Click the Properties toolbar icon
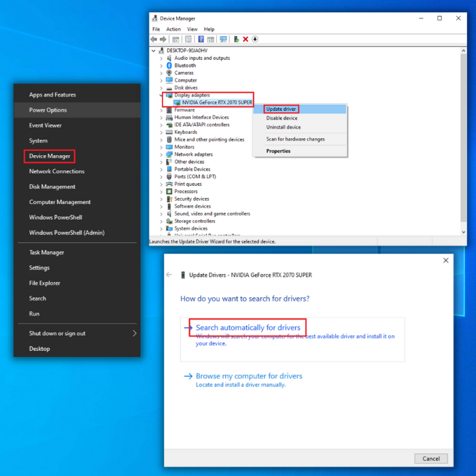Screen dimensions: 476x476 point(188,39)
